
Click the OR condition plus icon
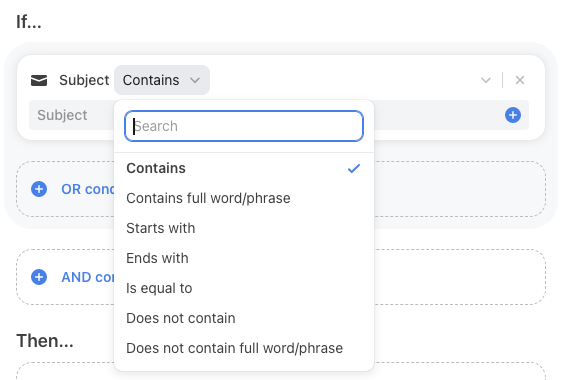pos(39,189)
